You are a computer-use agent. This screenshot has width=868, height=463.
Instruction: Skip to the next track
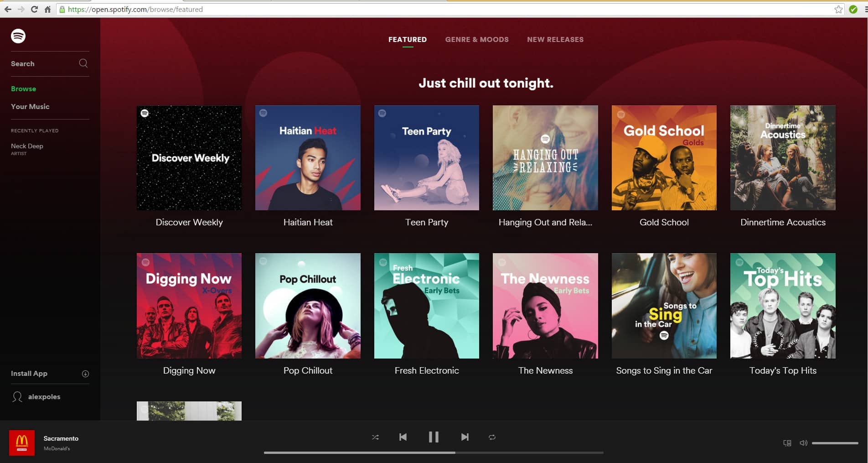(x=465, y=437)
